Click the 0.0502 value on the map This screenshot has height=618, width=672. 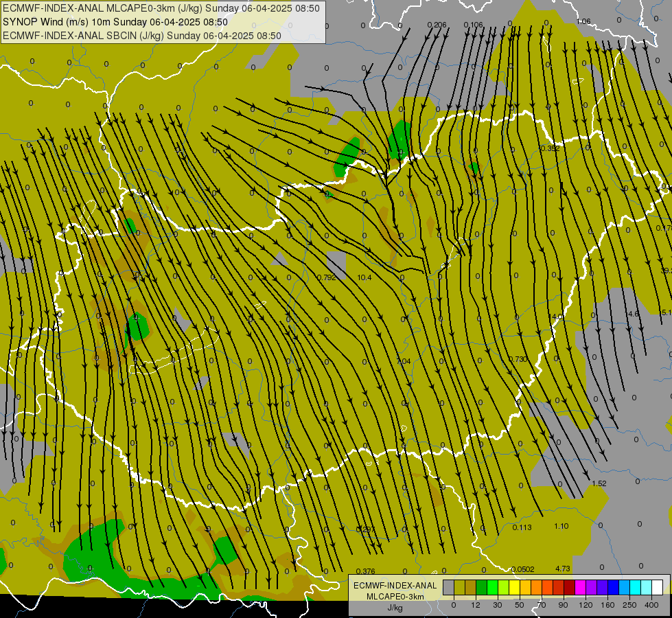point(523,569)
